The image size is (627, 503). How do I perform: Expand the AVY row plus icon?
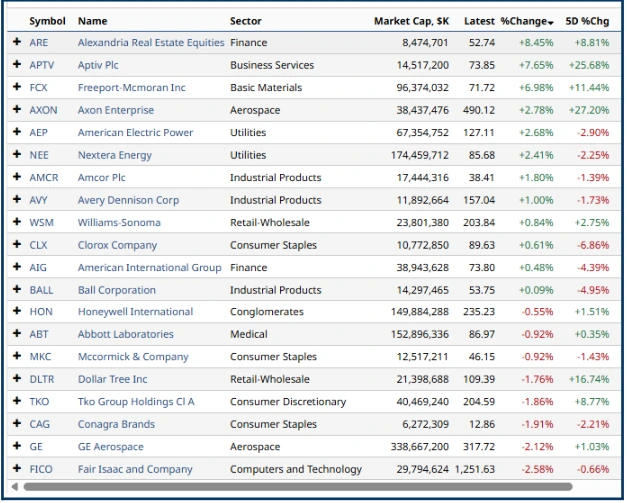pos(17,199)
